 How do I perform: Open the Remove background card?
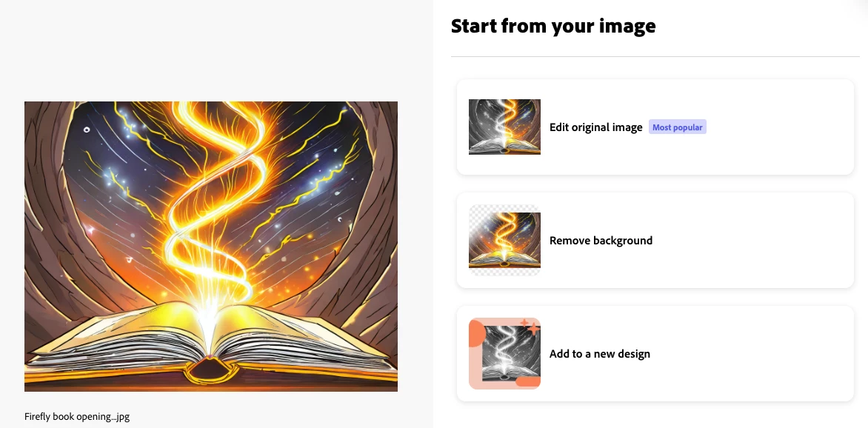pyautogui.click(x=655, y=241)
